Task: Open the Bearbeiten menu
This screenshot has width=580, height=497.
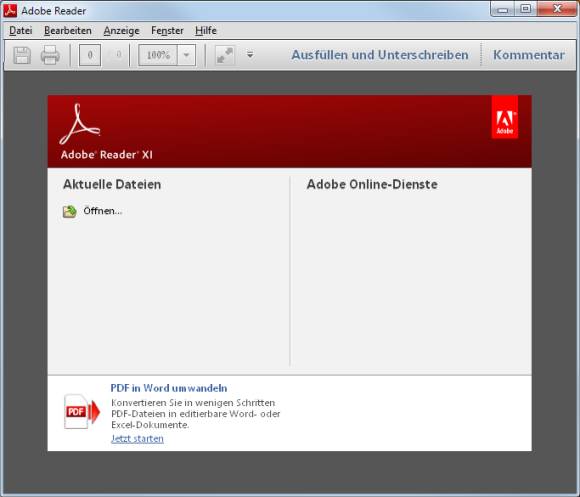Action: [x=68, y=30]
